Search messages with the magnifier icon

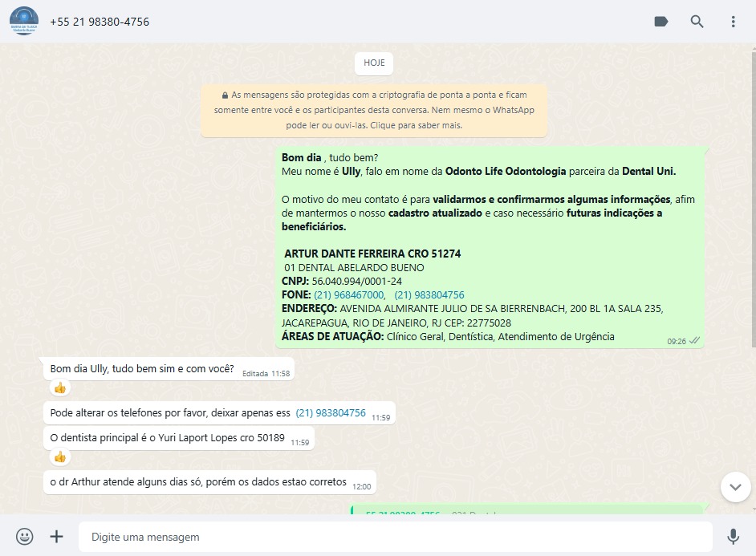697,21
